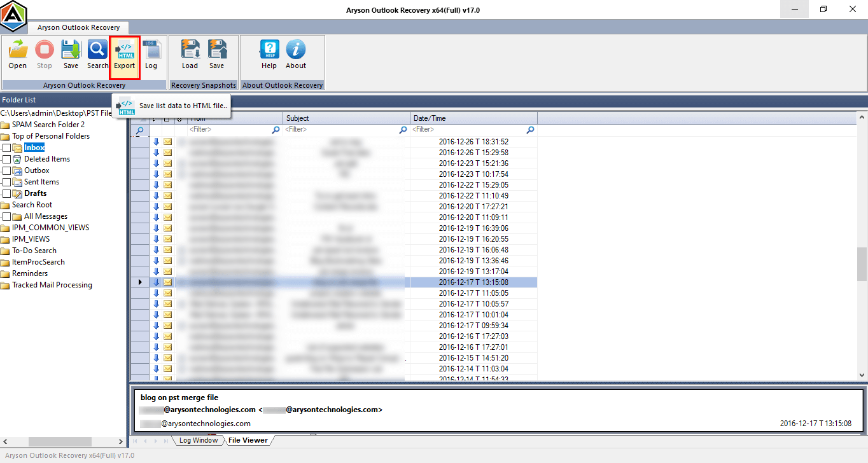Click the email list vertical scrollbar thumb
868x463 pixels.
[862, 264]
